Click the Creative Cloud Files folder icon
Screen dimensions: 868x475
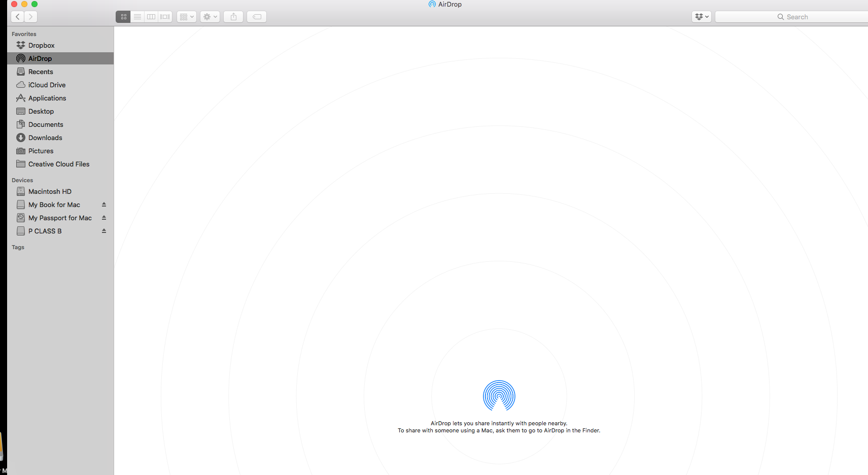pos(21,164)
